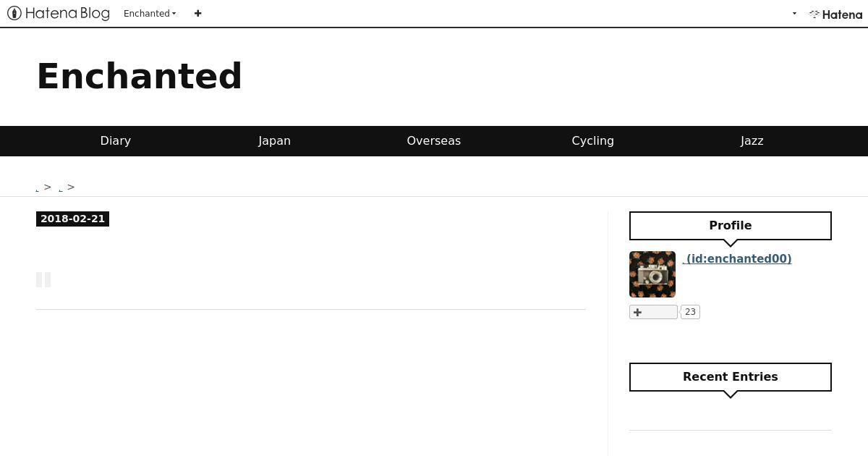
Task: Click the gray quote icon under date
Action: 43,279
